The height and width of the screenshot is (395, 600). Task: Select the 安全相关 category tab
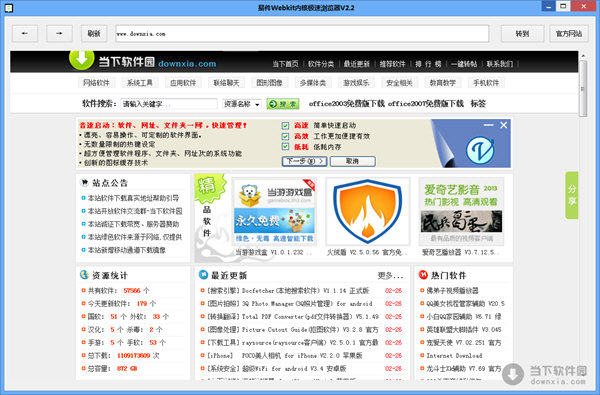tap(399, 83)
